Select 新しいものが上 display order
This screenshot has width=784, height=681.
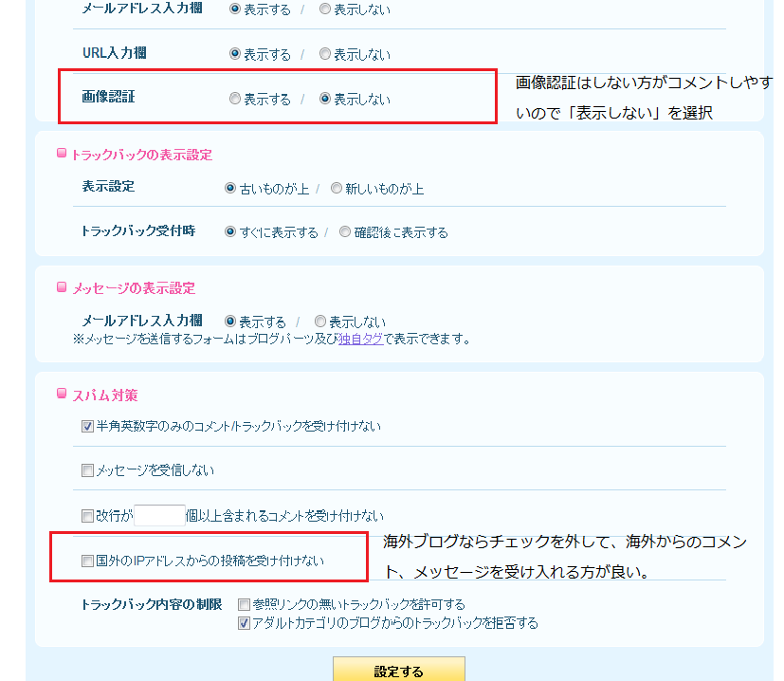point(335,188)
